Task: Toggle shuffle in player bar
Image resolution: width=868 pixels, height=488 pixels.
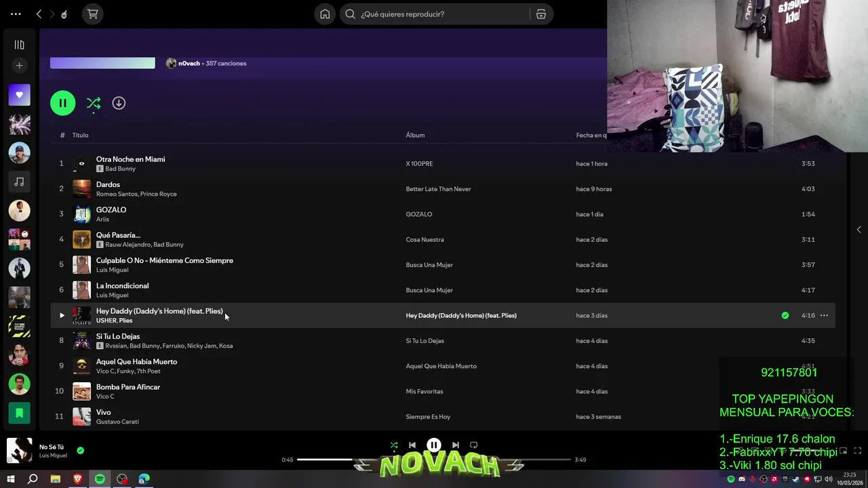Action: [x=394, y=445]
